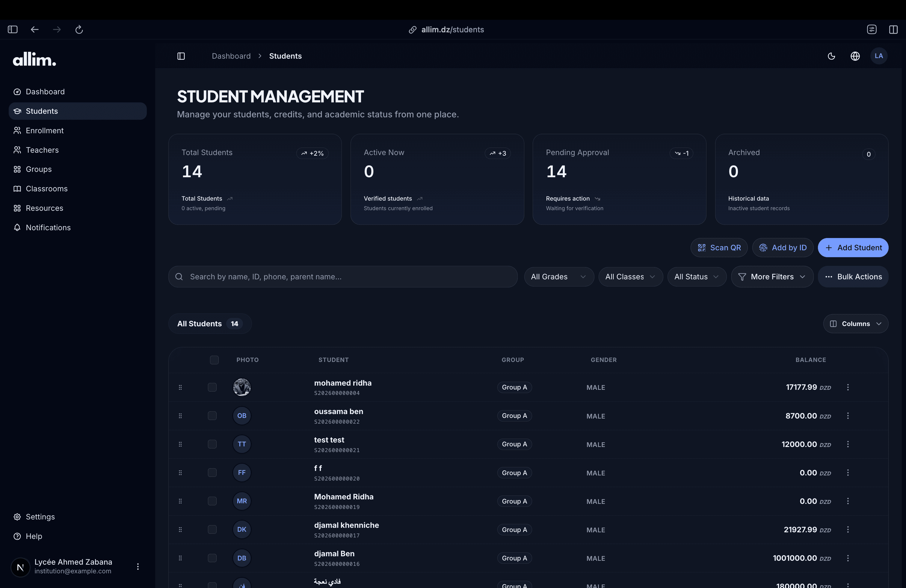Open the All Status dropdown

pos(697,277)
